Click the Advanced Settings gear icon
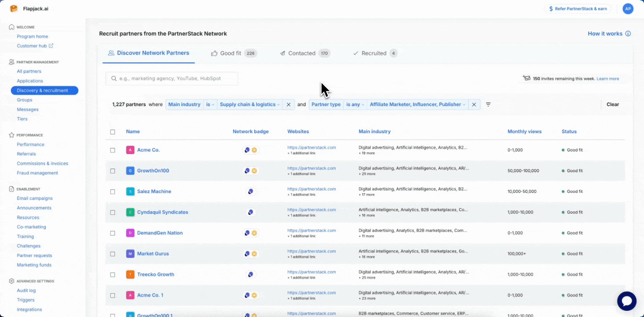This screenshot has width=644, height=317. click(12, 281)
